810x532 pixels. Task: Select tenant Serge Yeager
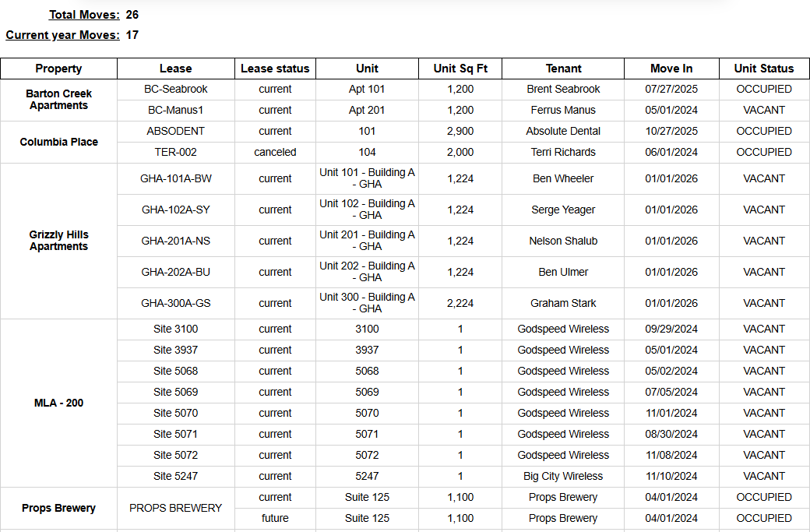[x=563, y=210]
